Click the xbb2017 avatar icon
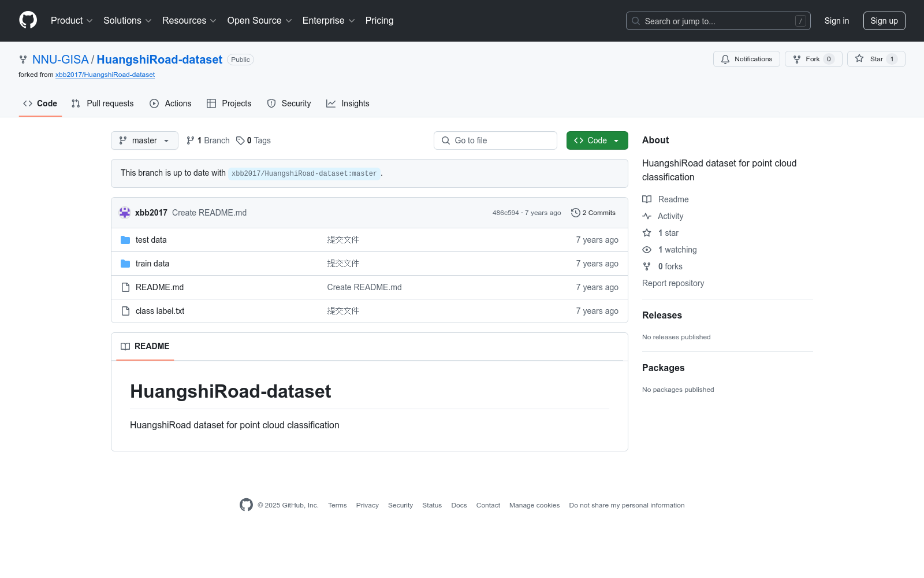 point(125,213)
